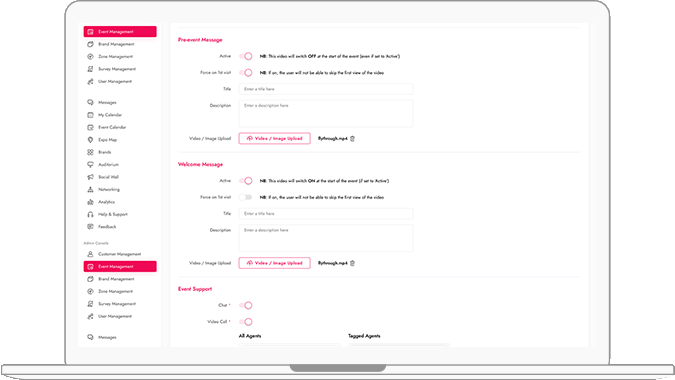Viewport: 675px width, 380px height.
Task: Click flythrough.mp4 filename in Pre-event Message
Action: [333, 139]
